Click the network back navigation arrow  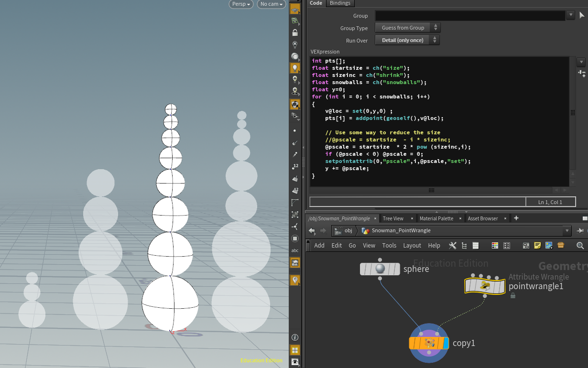(x=312, y=231)
